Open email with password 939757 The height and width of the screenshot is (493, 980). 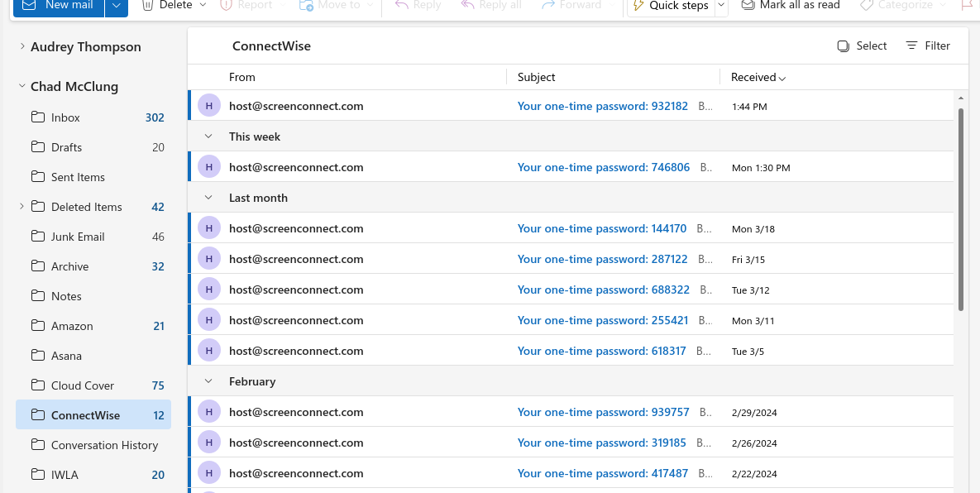coord(571,413)
